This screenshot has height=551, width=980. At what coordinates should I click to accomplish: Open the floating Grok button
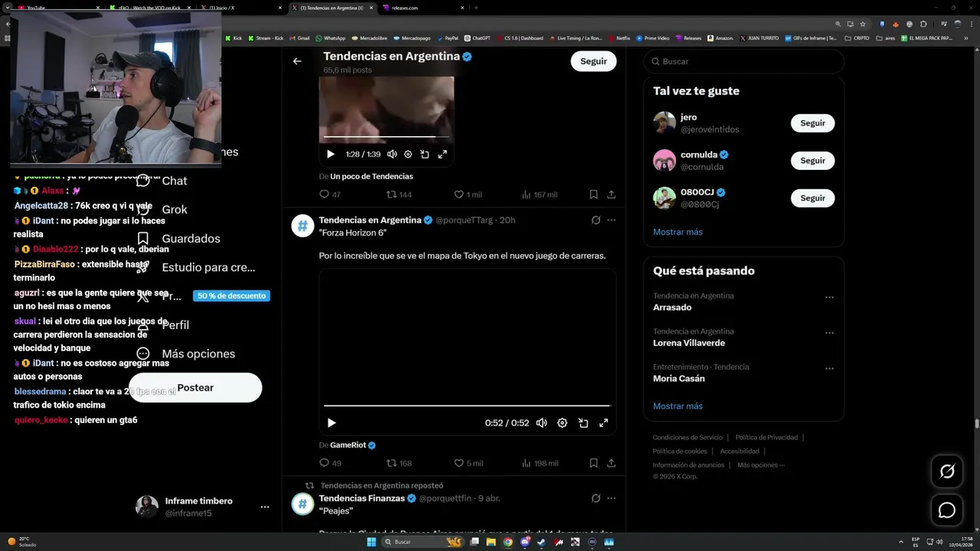coord(947,471)
